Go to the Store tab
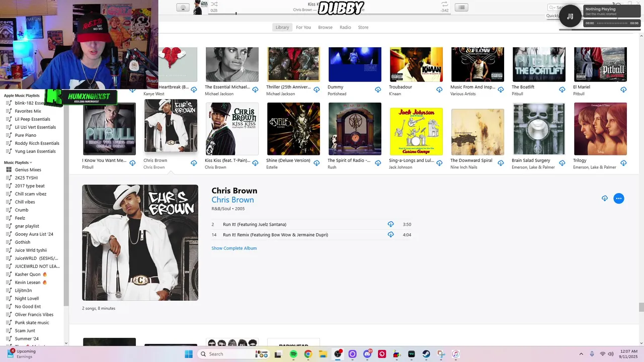The height and width of the screenshot is (362, 644). 363,27
